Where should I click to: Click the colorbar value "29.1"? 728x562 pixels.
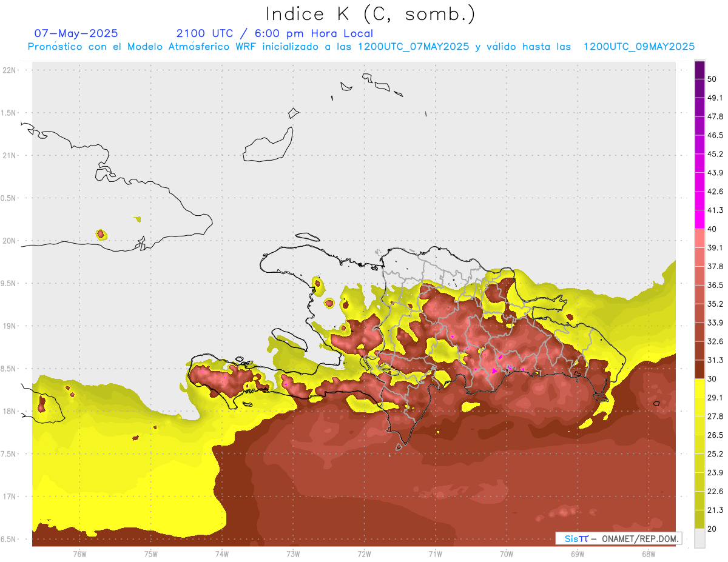(715, 398)
